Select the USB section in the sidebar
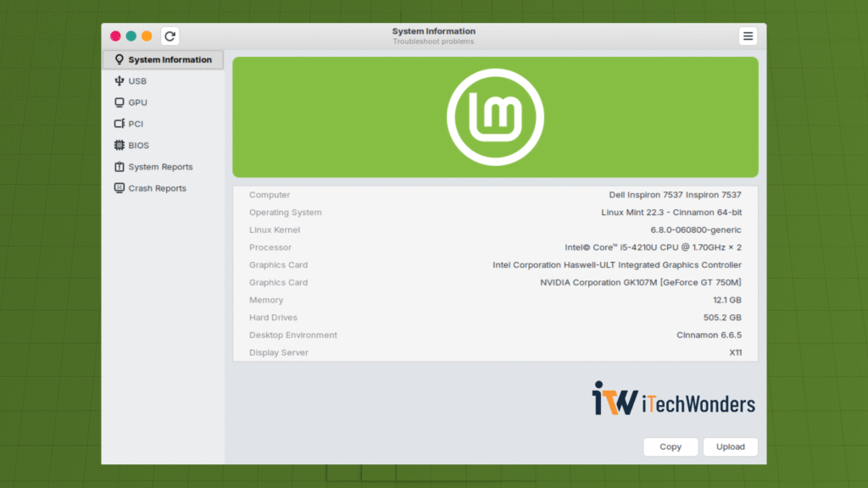Image resolution: width=868 pixels, height=488 pixels. (137, 80)
